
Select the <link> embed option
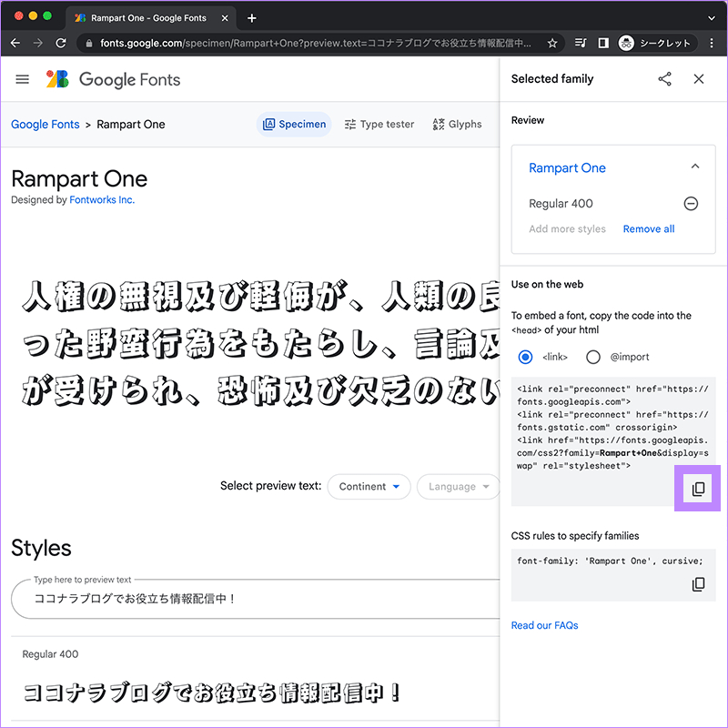[525, 357]
